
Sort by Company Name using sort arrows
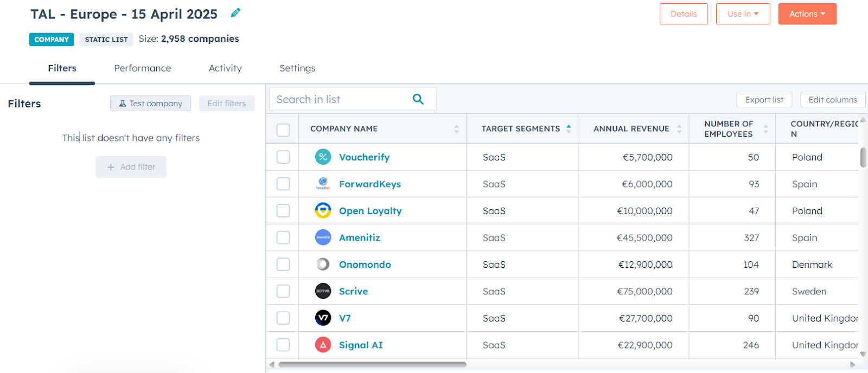pos(456,129)
